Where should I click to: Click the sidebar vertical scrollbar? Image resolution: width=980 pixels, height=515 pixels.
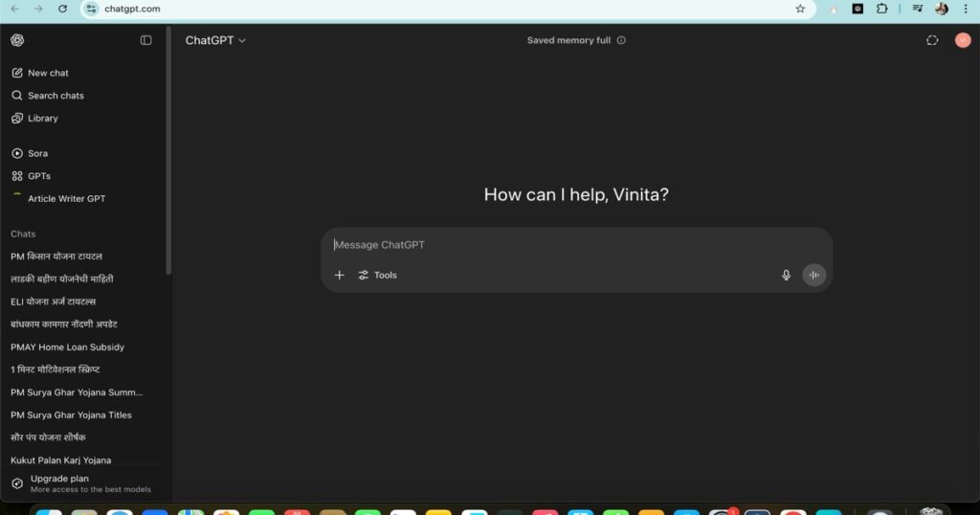[x=168, y=150]
